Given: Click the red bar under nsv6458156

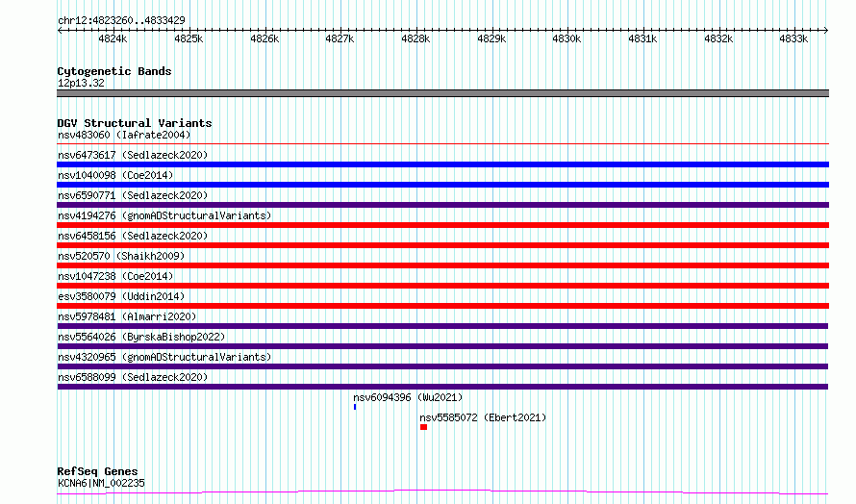Looking at the screenshot, I should [442, 245].
